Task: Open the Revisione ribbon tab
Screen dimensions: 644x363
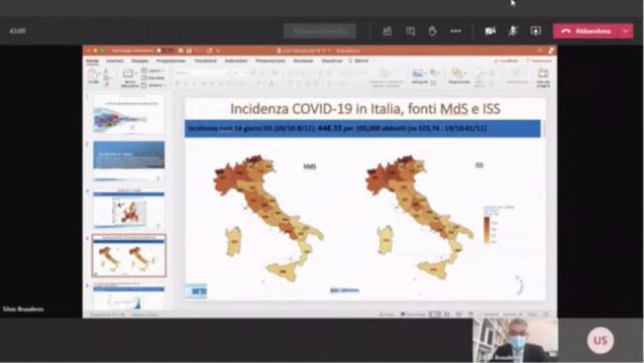Action: 303,60
